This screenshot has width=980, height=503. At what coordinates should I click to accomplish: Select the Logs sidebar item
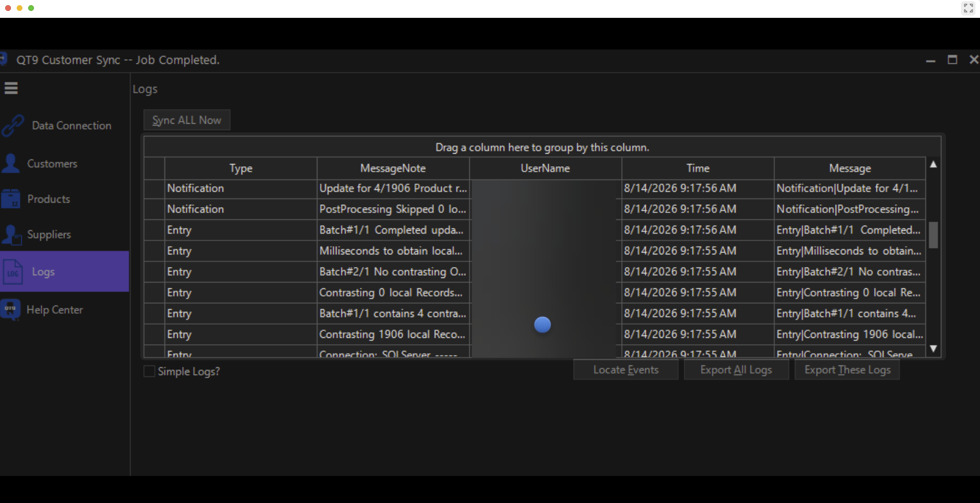pyautogui.click(x=64, y=272)
